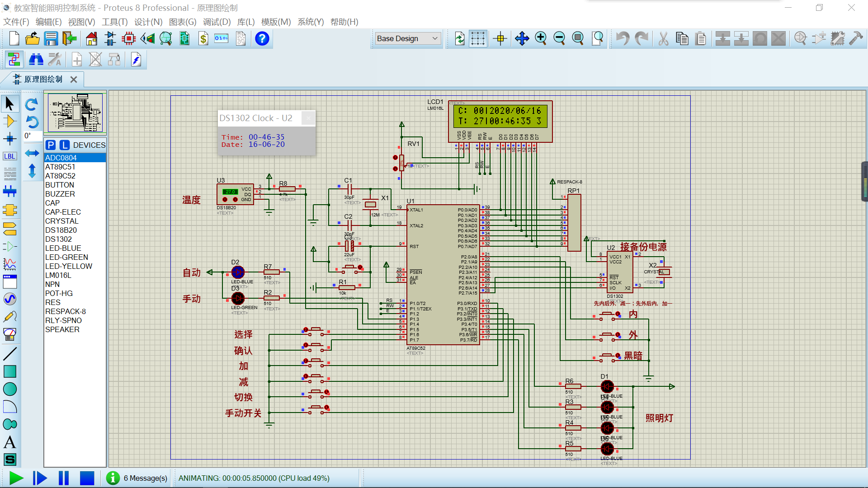Save the project with the floppy icon
Image resolution: width=868 pixels, height=488 pixels.
point(51,39)
